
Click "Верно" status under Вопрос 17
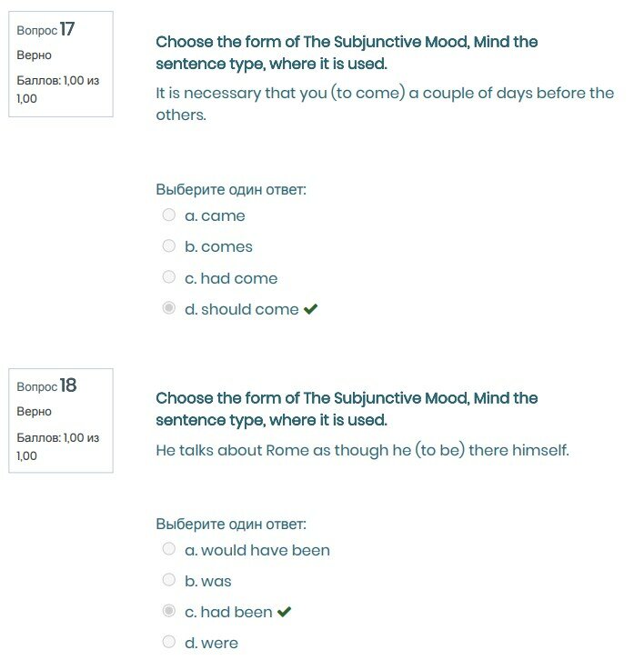(x=35, y=55)
